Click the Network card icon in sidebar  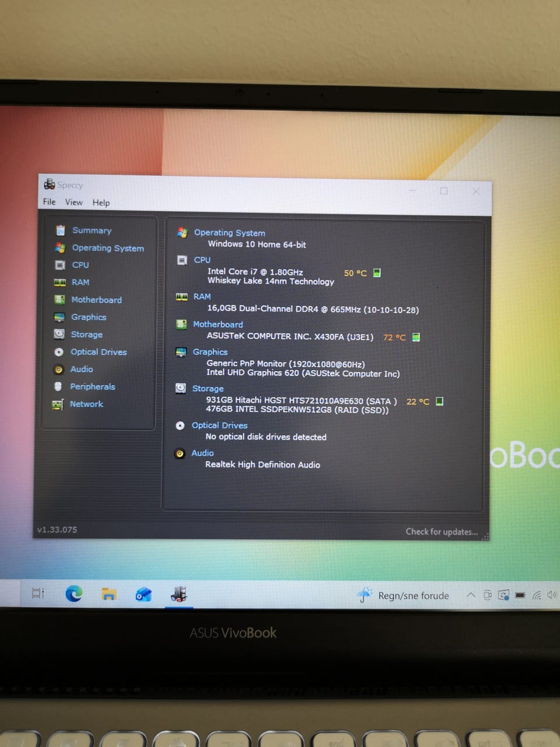[57, 404]
